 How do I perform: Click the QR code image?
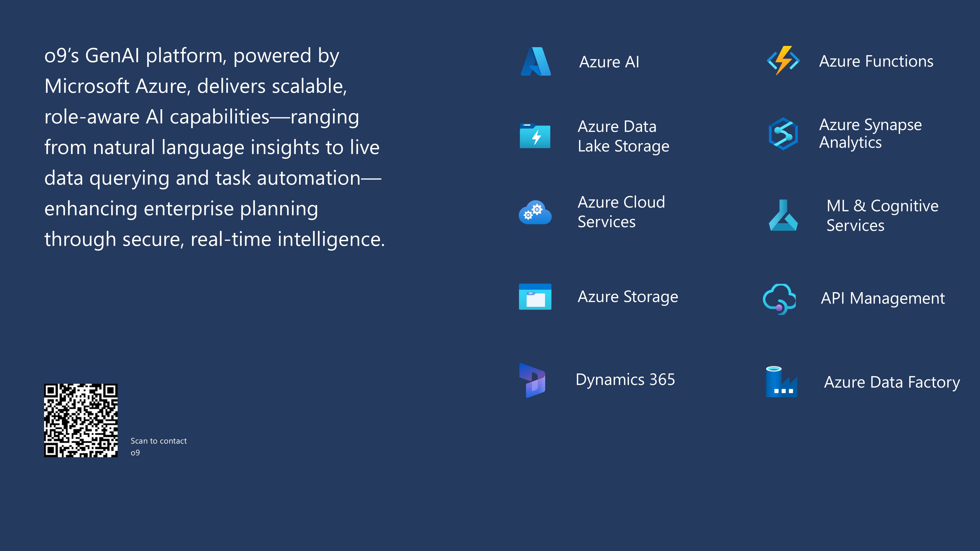(81, 420)
